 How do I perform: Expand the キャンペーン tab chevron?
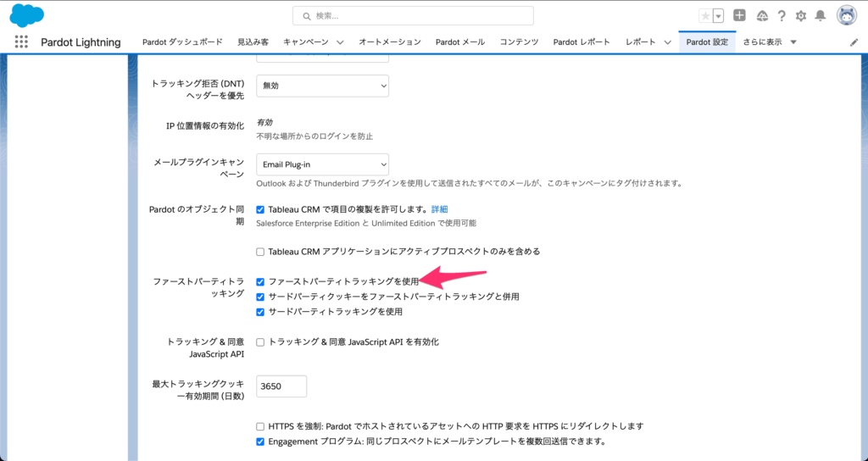[340, 42]
